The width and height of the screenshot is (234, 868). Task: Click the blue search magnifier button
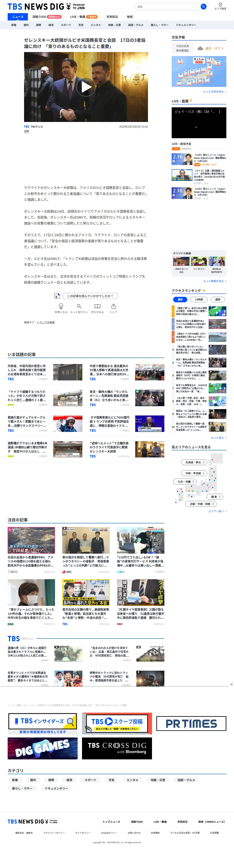pyautogui.click(x=203, y=6)
